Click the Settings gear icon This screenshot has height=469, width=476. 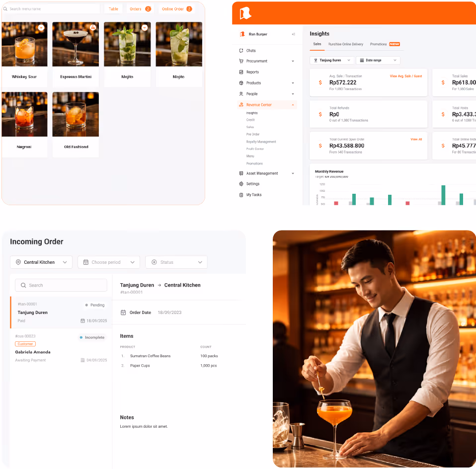(242, 183)
